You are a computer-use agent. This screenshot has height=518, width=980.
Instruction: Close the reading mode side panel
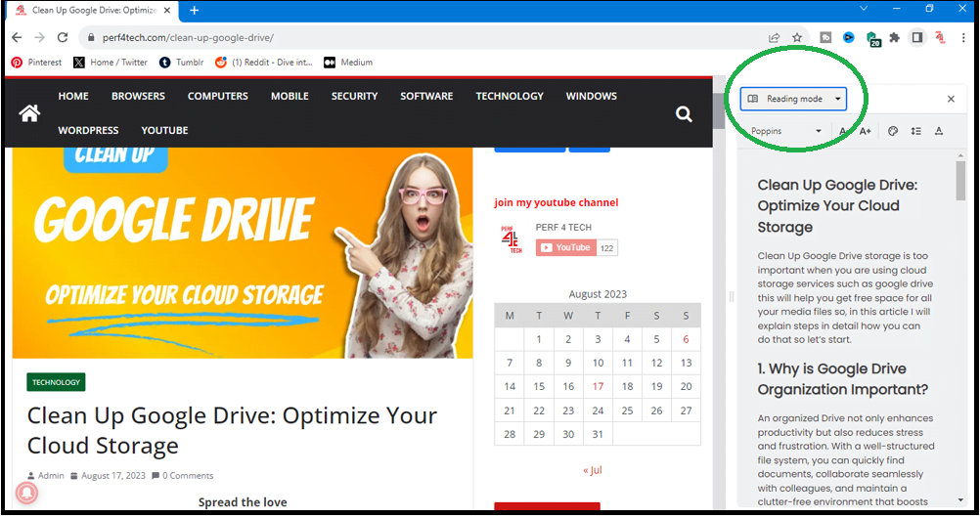point(951,99)
